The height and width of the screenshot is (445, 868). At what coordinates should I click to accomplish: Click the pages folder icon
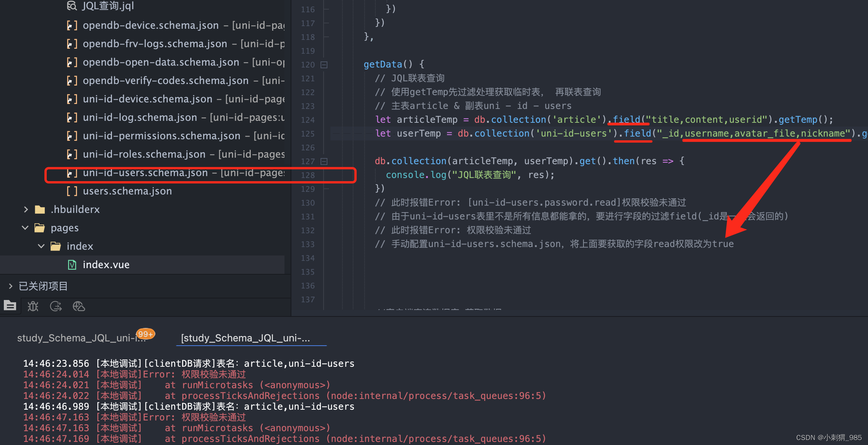(x=40, y=228)
